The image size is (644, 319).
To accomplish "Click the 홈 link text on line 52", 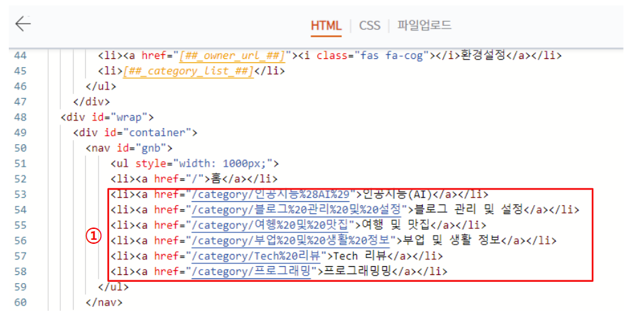I will point(216,179).
